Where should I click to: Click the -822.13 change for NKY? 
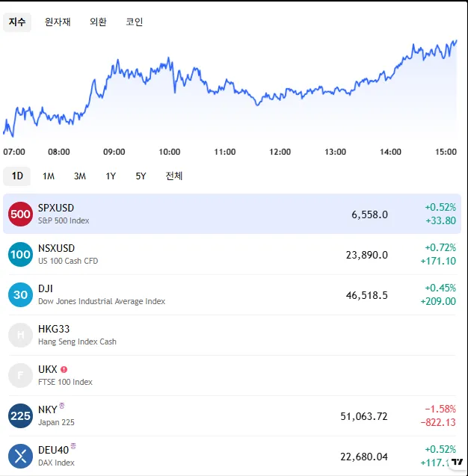tap(438, 423)
